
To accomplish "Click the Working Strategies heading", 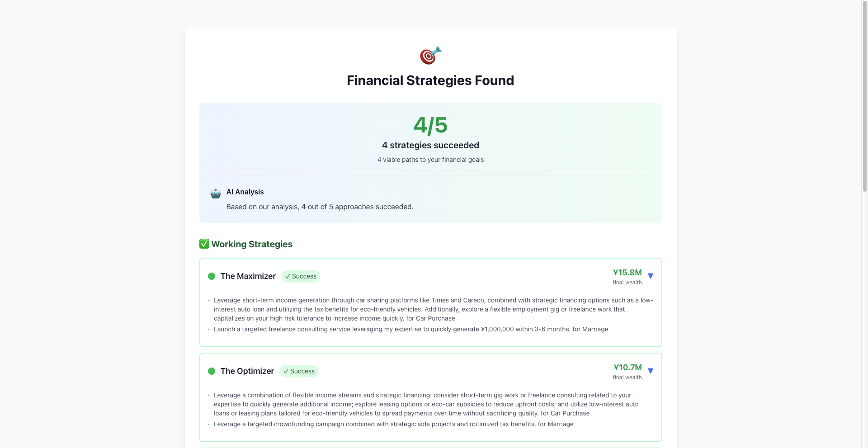I will click(x=252, y=244).
